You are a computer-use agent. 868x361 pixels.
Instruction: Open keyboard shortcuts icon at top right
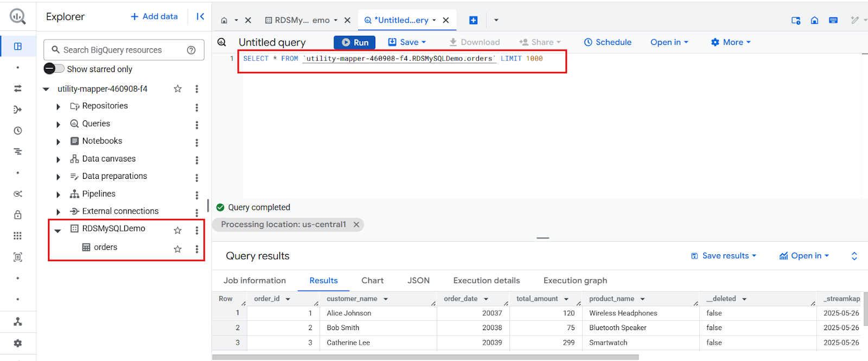pos(833,20)
